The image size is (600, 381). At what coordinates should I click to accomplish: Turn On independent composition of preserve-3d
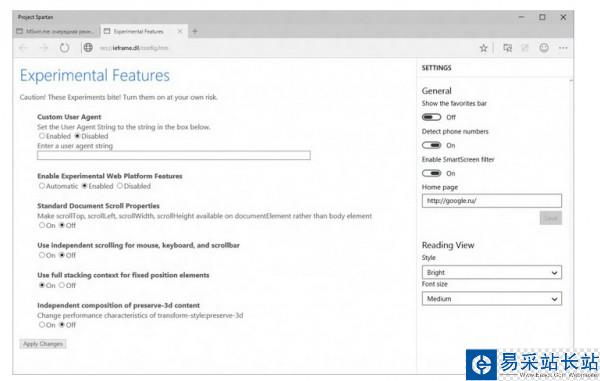click(42, 324)
